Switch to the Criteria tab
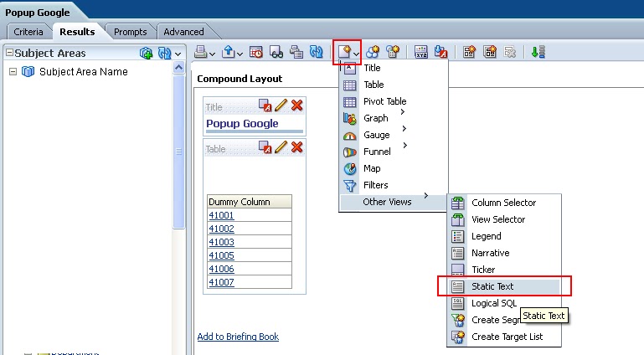This screenshot has height=355, width=644. (x=28, y=32)
